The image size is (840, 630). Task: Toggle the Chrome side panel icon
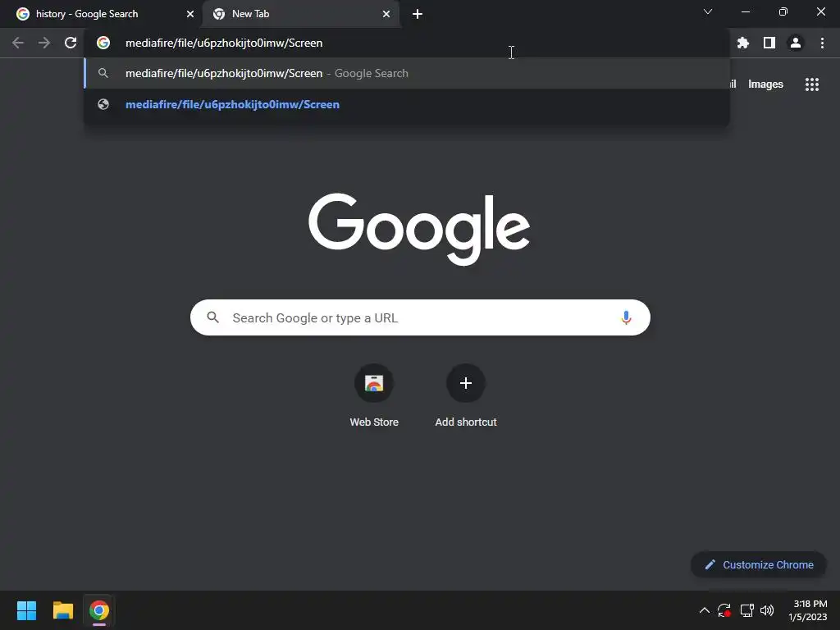point(769,43)
